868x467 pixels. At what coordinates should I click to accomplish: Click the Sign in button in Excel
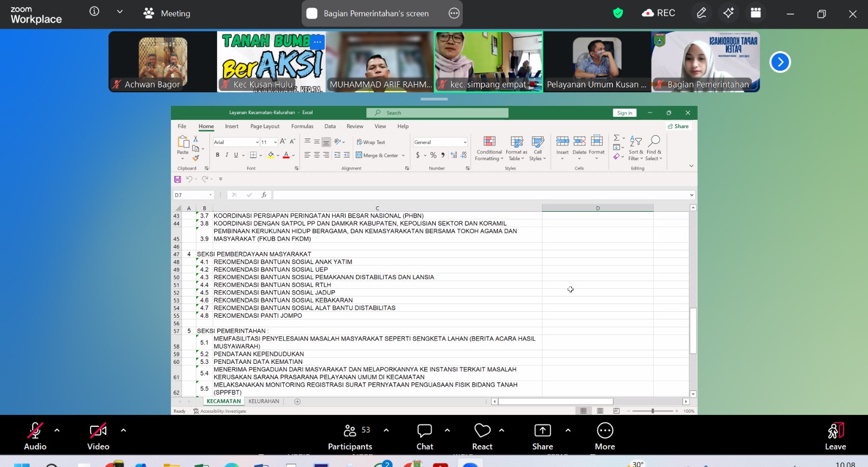pos(624,113)
